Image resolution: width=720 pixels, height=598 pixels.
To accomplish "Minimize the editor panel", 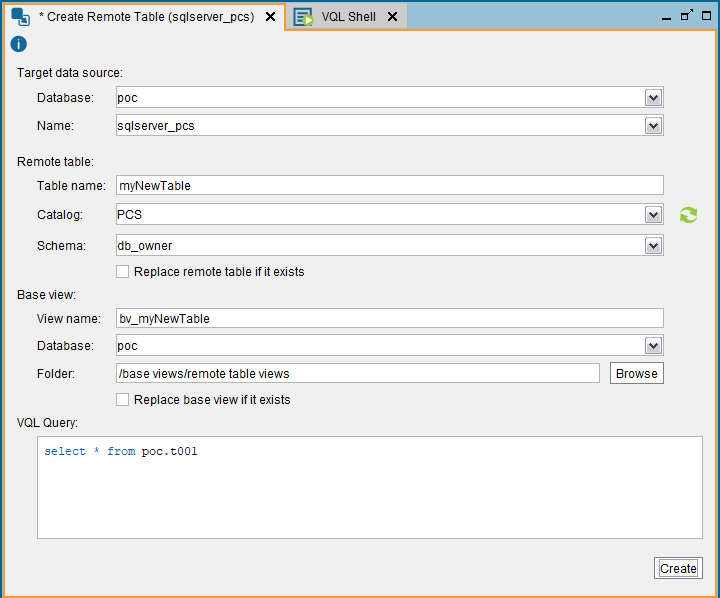I will point(666,17).
